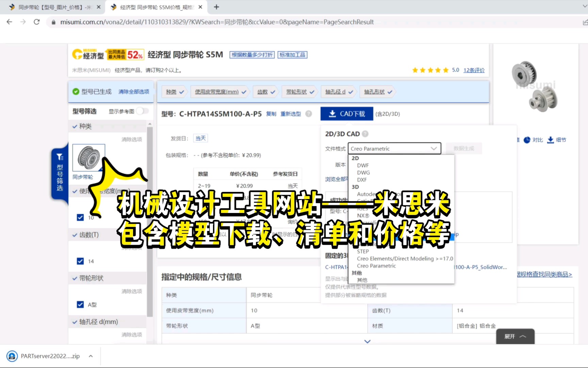The width and height of the screenshot is (588, 368).
Task: Expand the 带轮形状 step dropdown
Action: pyautogui.click(x=300, y=92)
